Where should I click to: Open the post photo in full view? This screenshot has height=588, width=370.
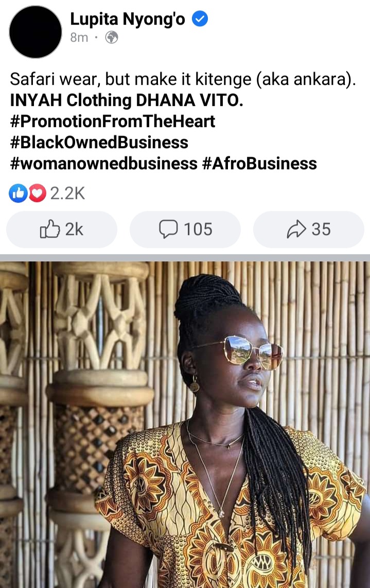pos(185,424)
